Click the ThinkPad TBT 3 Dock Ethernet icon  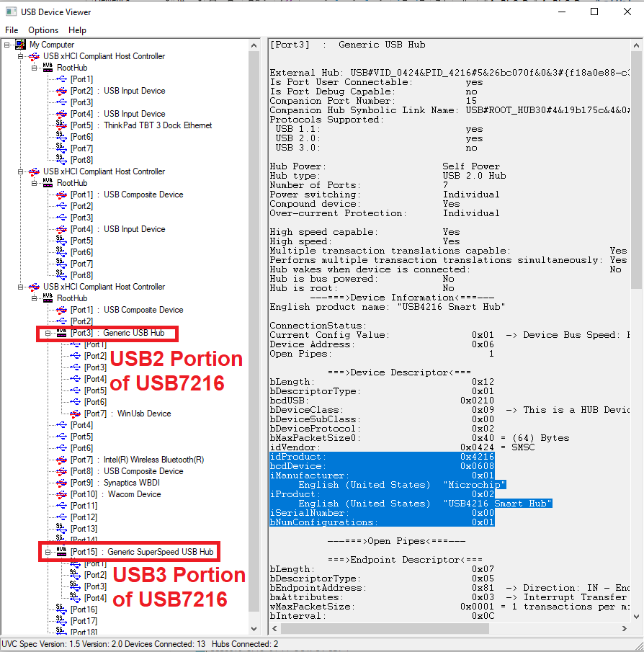61,125
